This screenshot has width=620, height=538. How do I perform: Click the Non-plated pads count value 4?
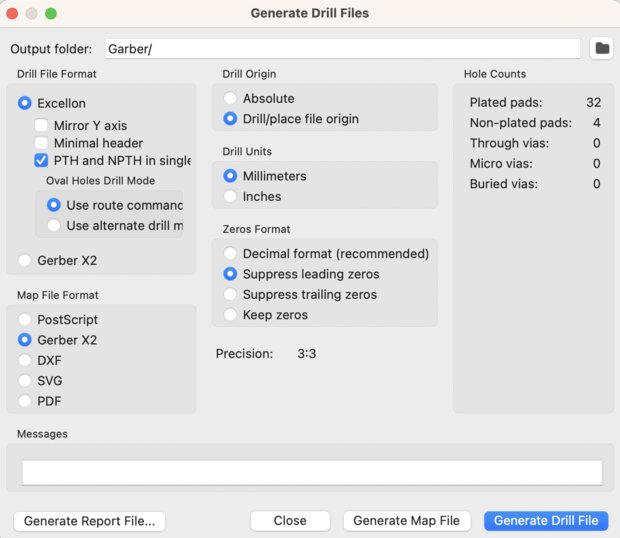click(x=597, y=123)
